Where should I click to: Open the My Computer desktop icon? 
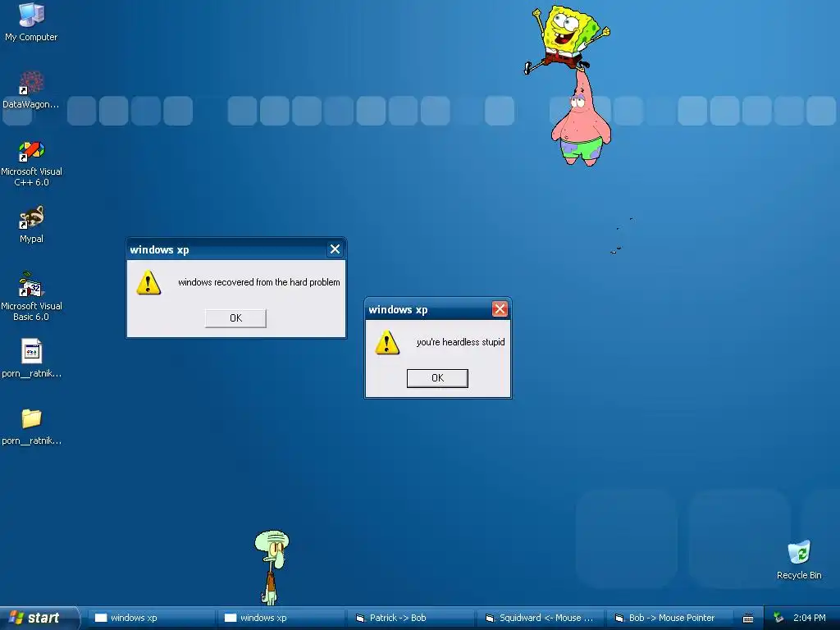31,21
